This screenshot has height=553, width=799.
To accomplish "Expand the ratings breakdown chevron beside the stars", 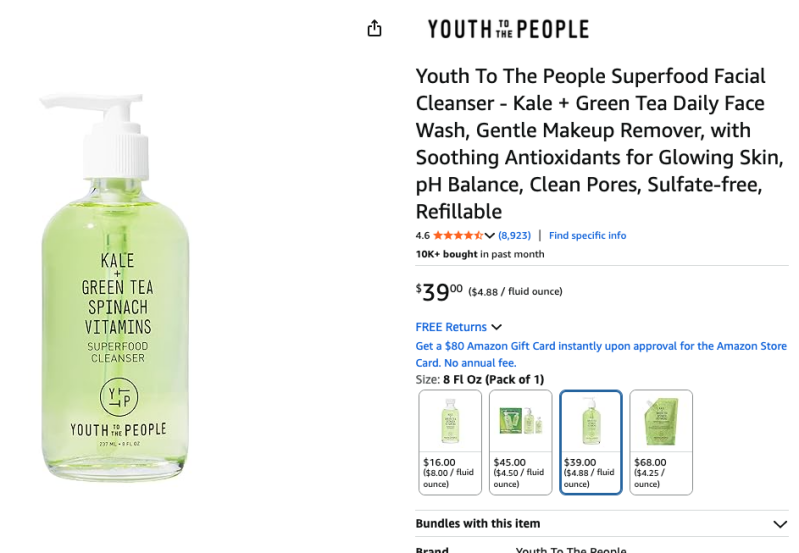I will pyautogui.click(x=489, y=236).
